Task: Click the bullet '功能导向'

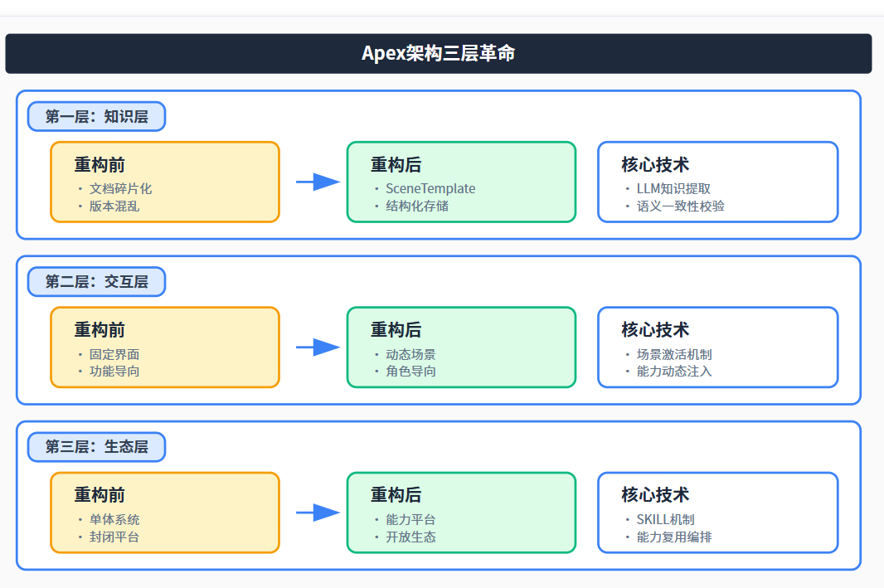Action: coord(114,372)
